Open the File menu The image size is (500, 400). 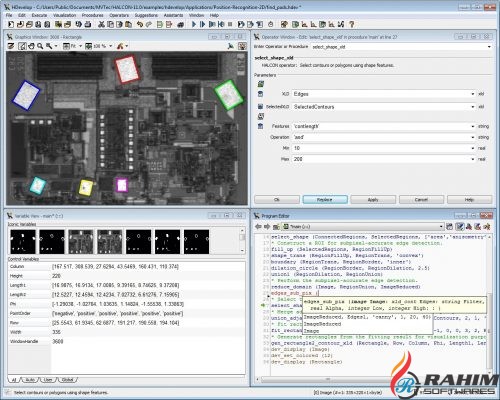point(9,15)
